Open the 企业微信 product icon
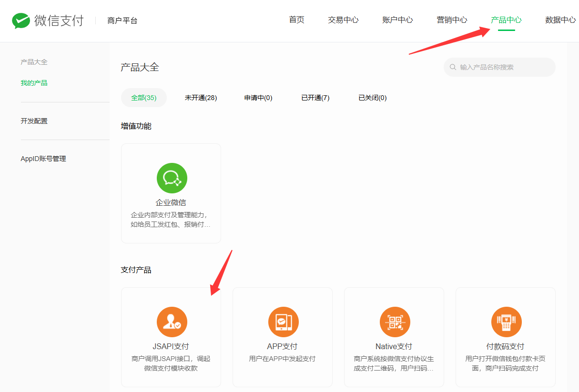The height and width of the screenshot is (392, 579). click(x=172, y=178)
